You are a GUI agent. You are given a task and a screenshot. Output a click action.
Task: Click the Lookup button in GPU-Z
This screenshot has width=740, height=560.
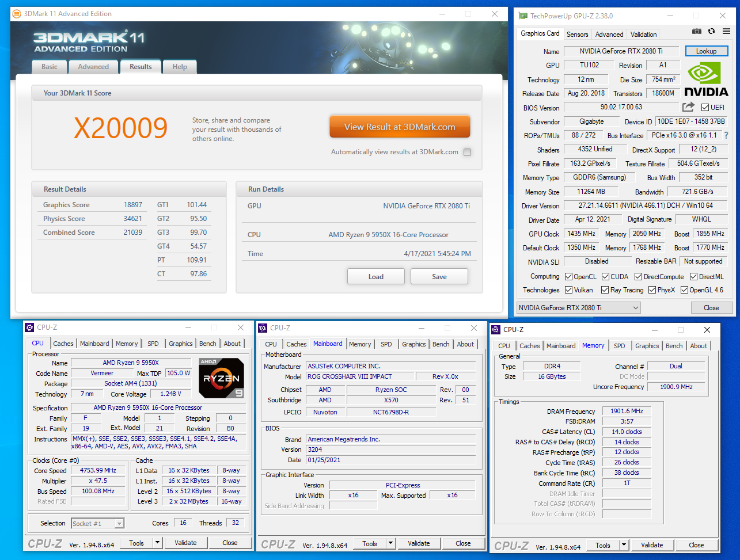click(x=706, y=51)
